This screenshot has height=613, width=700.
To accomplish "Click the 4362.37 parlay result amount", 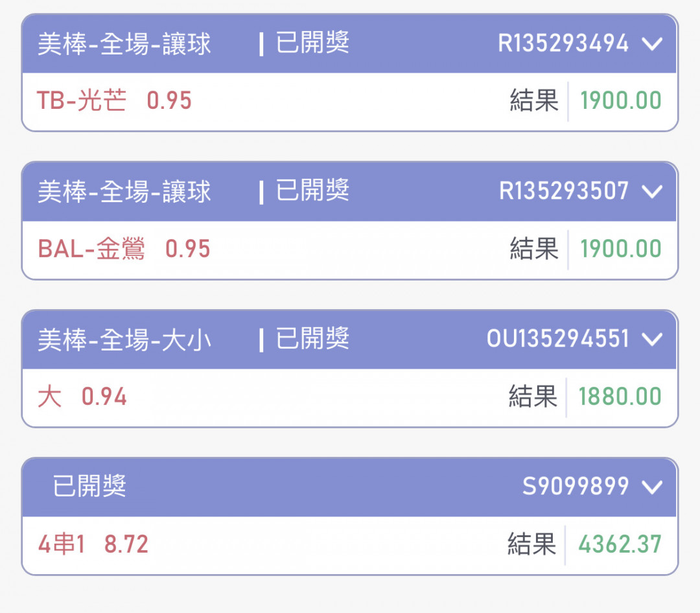I will coord(620,544).
